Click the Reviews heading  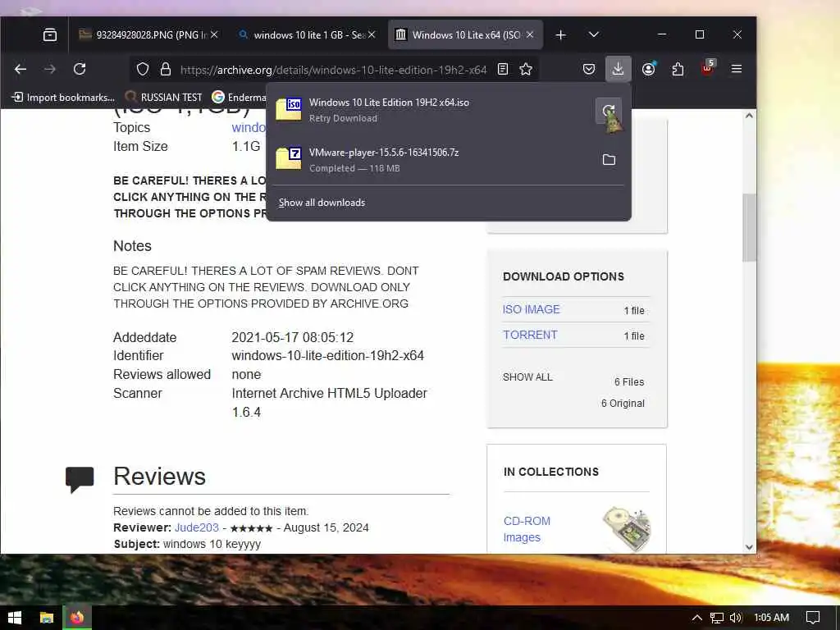[159, 477]
